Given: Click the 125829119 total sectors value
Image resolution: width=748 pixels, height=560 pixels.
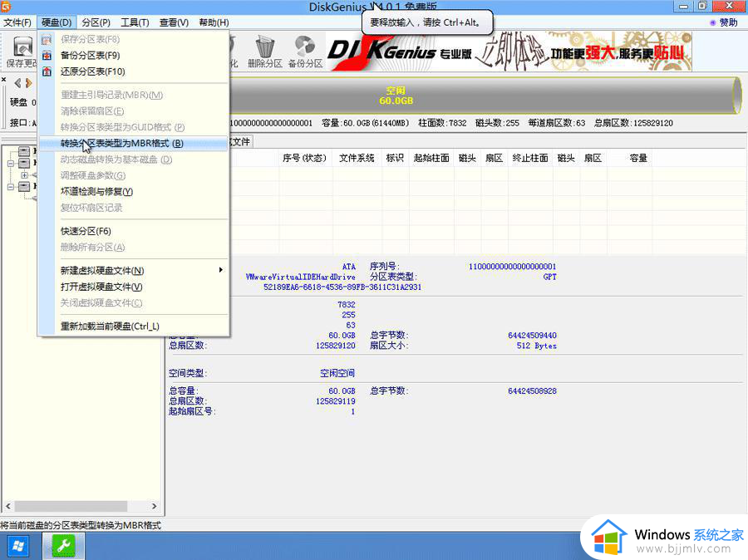Looking at the screenshot, I should 336,401.
